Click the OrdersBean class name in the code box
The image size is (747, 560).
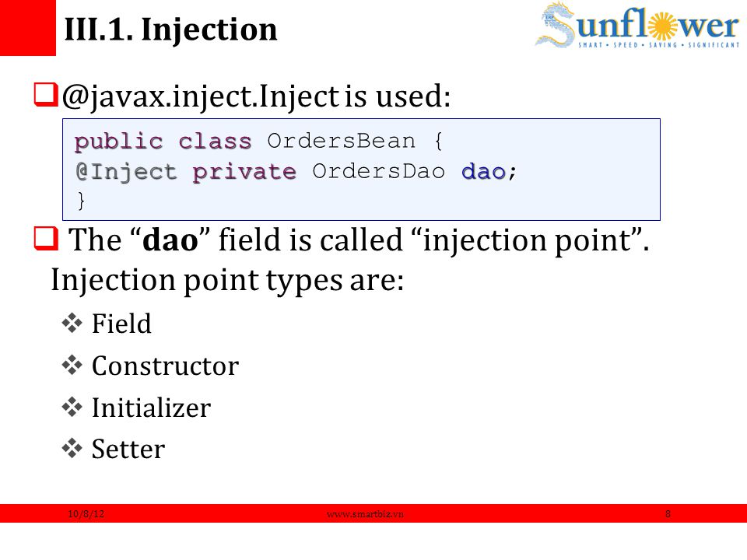[x=341, y=141]
